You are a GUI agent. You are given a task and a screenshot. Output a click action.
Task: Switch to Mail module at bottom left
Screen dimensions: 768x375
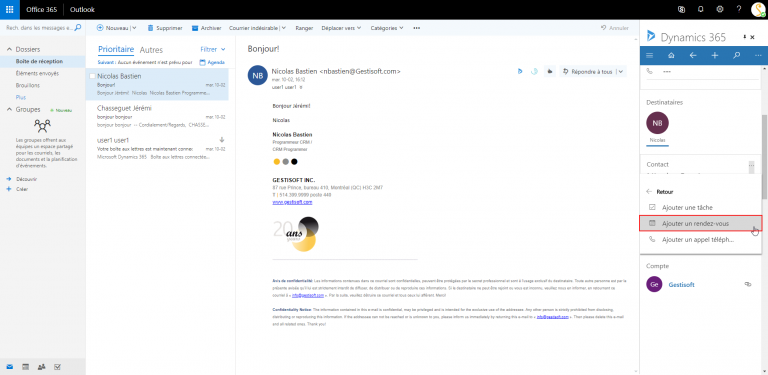[10, 366]
